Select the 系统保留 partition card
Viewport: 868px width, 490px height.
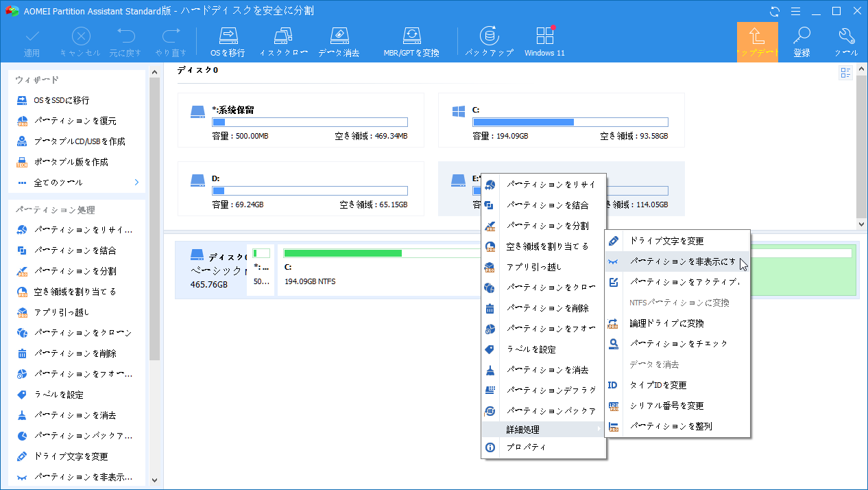(x=300, y=120)
